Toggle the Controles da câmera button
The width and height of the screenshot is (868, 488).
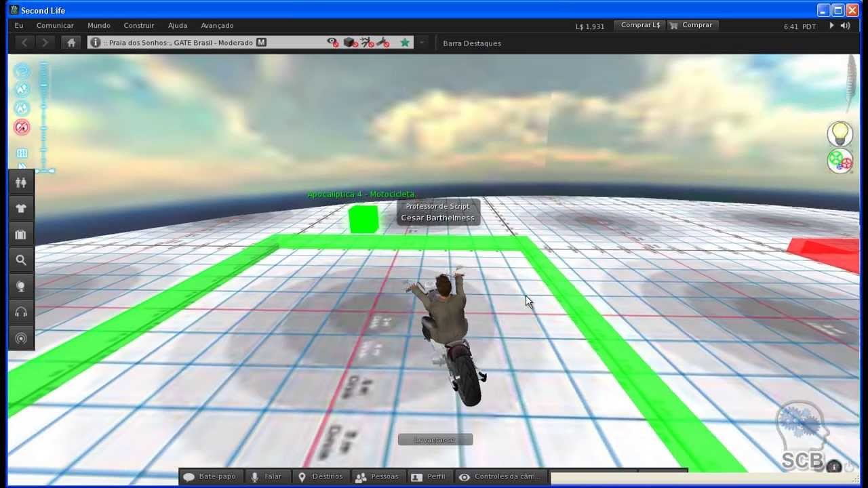500,476
